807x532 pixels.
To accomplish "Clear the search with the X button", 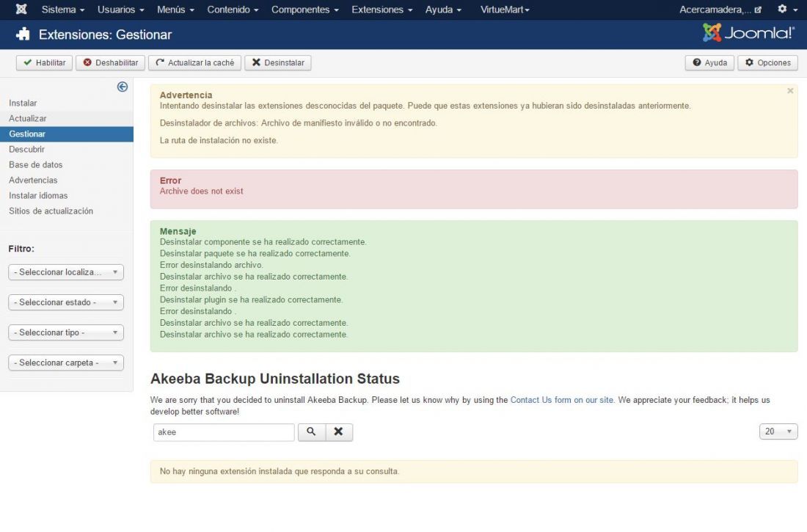I will pos(339,431).
